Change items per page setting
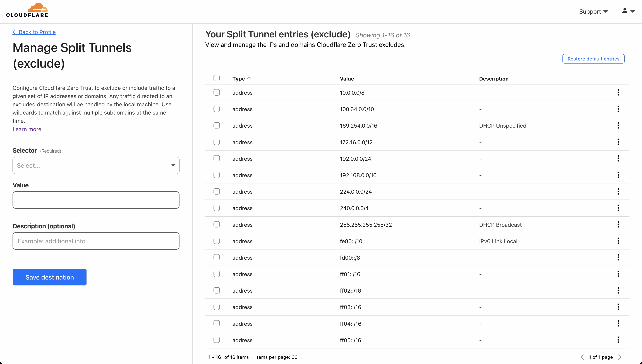The width and height of the screenshot is (642, 364). point(276,357)
